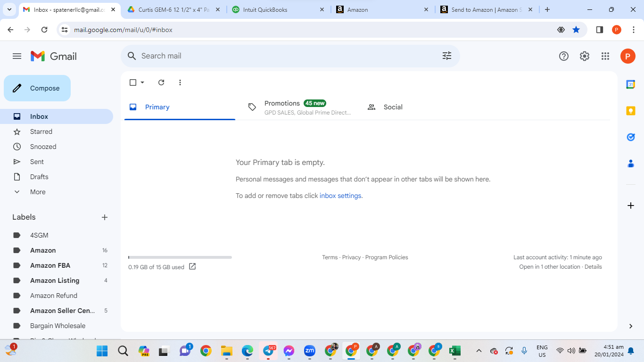The height and width of the screenshot is (362, 644).
Task: Click the Gmail logo
Action: pyautogui.click(x=54, y=56)
